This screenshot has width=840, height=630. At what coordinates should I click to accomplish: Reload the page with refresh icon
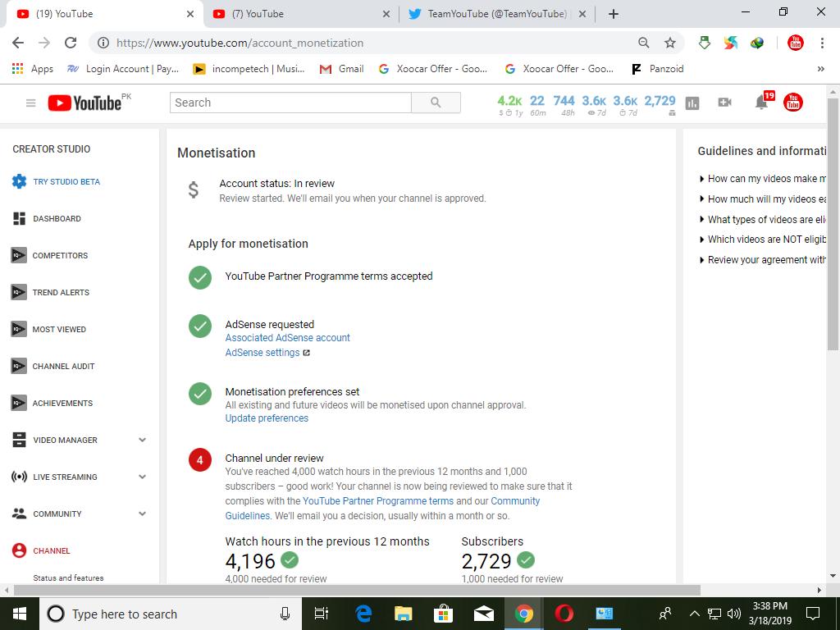pos(71,43)
